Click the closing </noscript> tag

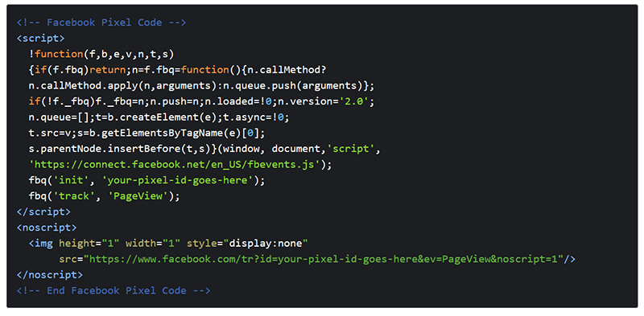[49, 275]
